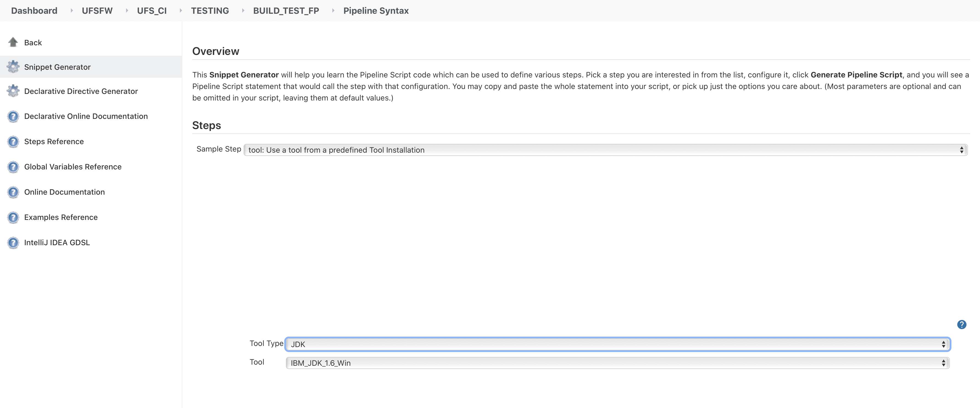Click the Global Variables Reference help icon
This screenshot has width=980, height=408.
(13, 167)
